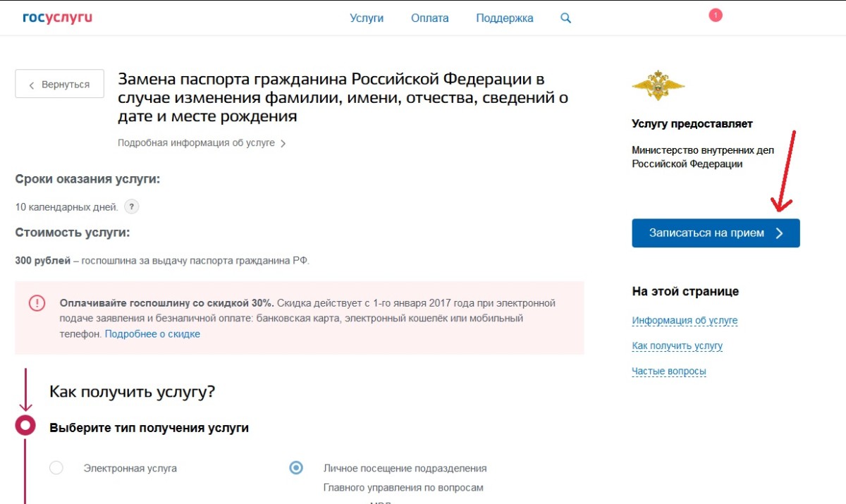Viewport: 846px width, 504px height.
Task: Open the Частые вопросы link
Action: (x=668, y=371)
